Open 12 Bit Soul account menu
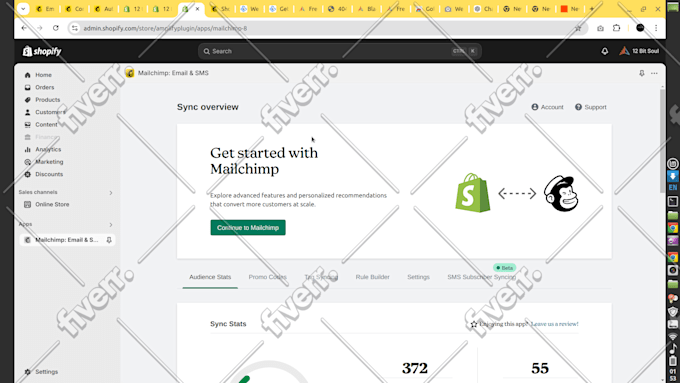 pos(639,51)
